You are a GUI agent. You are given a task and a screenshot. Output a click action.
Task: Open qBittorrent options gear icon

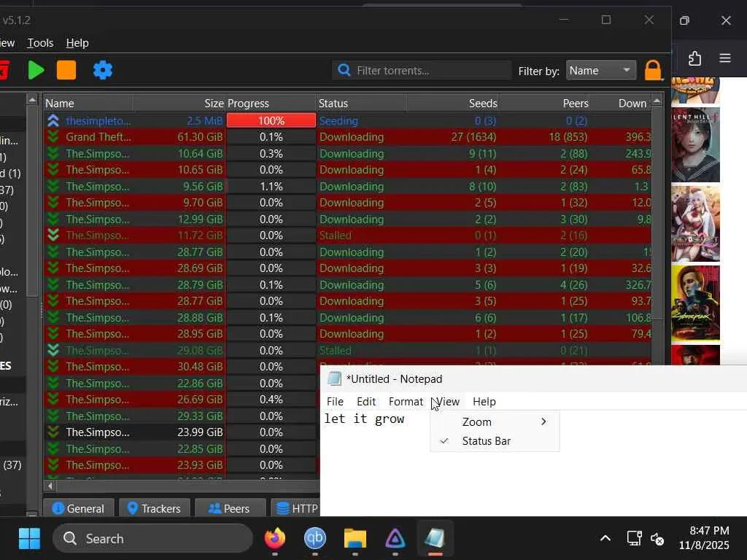103,70
